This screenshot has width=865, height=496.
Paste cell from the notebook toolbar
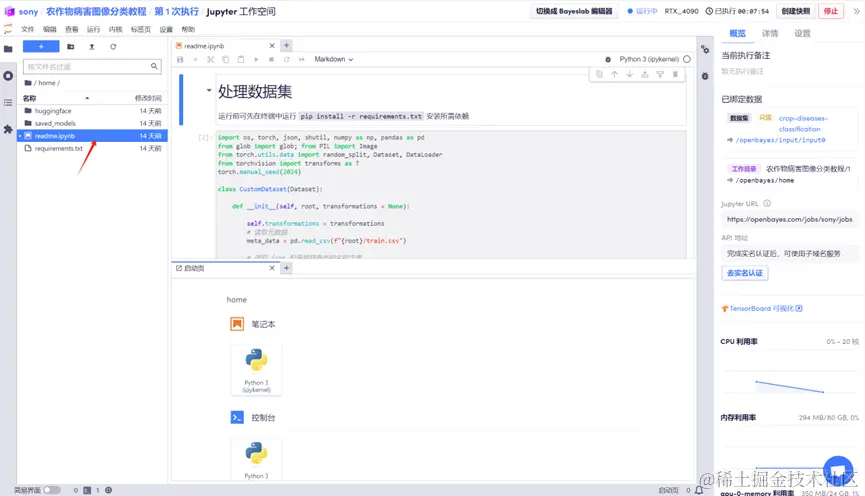[241, 60]
